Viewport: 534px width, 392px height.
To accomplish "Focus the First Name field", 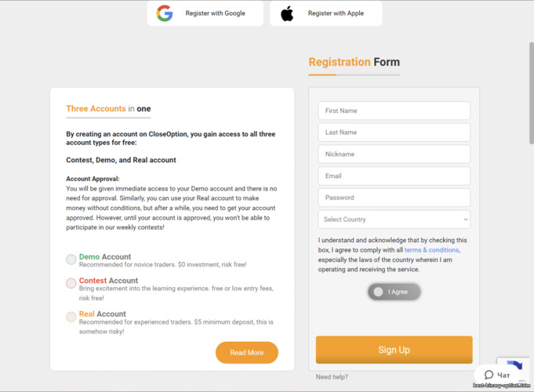I will (394, 111).
